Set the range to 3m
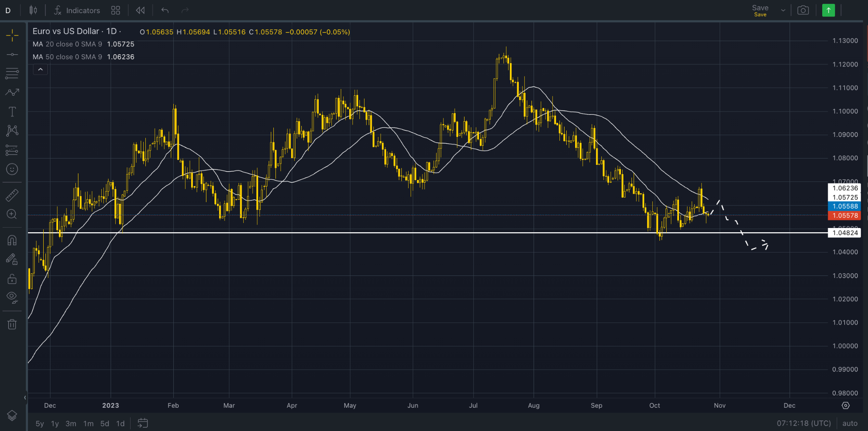 [71, 423]
